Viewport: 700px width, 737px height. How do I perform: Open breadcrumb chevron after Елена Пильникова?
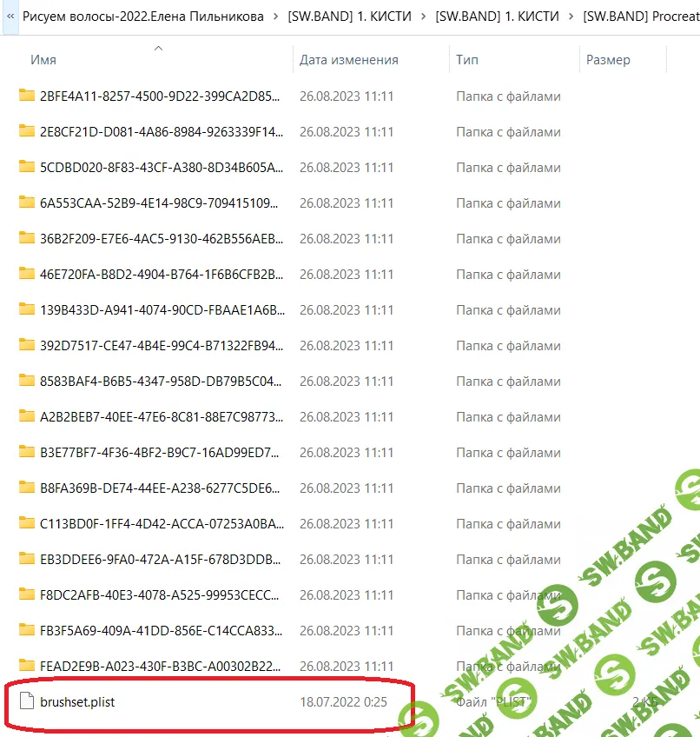(x=276, y=16)
